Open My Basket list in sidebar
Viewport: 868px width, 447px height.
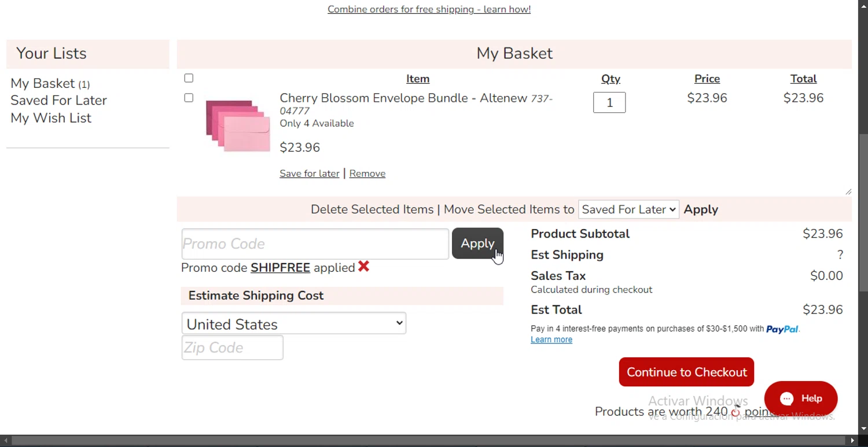[43, 83]
